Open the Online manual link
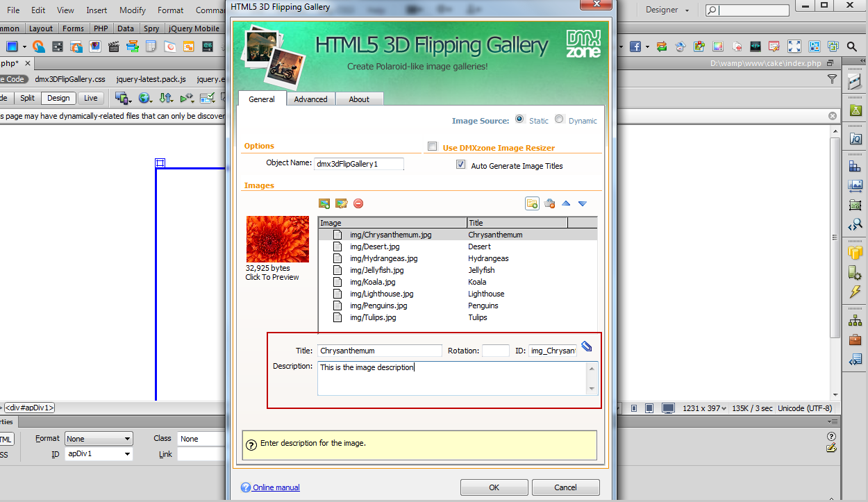Image resolution: width=868 pixels, height=502 pixels. 276,487
